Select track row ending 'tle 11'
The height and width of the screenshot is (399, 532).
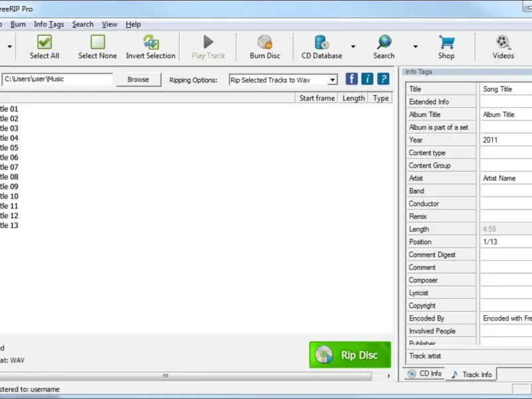9,206
